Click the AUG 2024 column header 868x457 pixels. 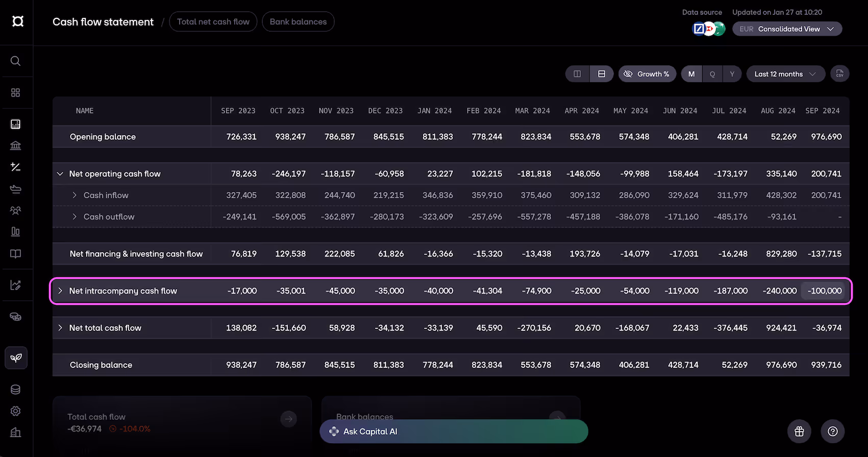(x=778, y=111)
